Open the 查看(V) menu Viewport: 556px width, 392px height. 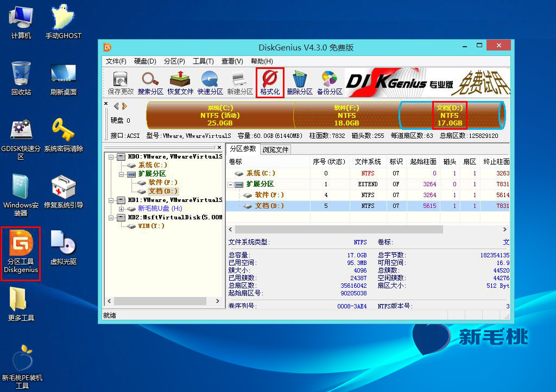pos(232,61)
